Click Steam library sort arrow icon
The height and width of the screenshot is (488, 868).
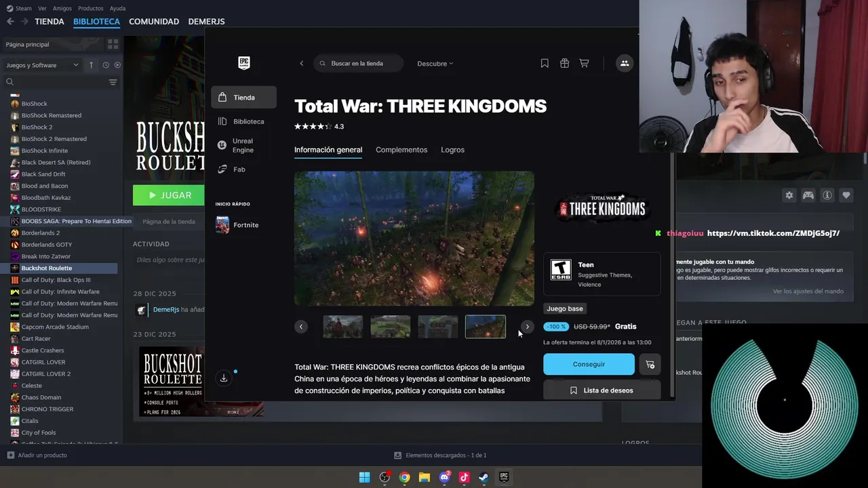click(x=91, y=65)
